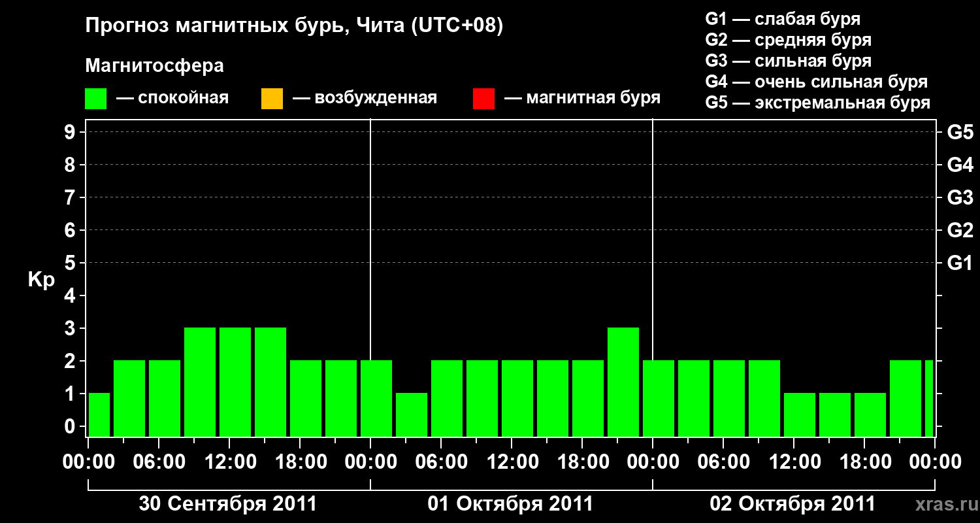Click the G5 label on the right axis
Viewport: 980px width, 523px height.
960,133
